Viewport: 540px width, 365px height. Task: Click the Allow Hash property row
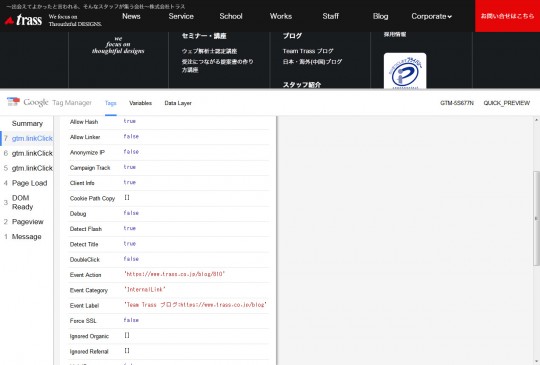169,122
